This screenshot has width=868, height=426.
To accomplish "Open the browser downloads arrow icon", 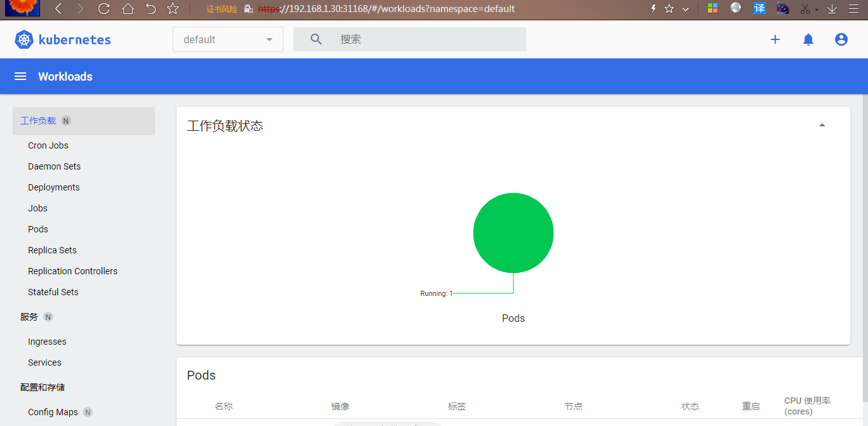I will (832, 9).
